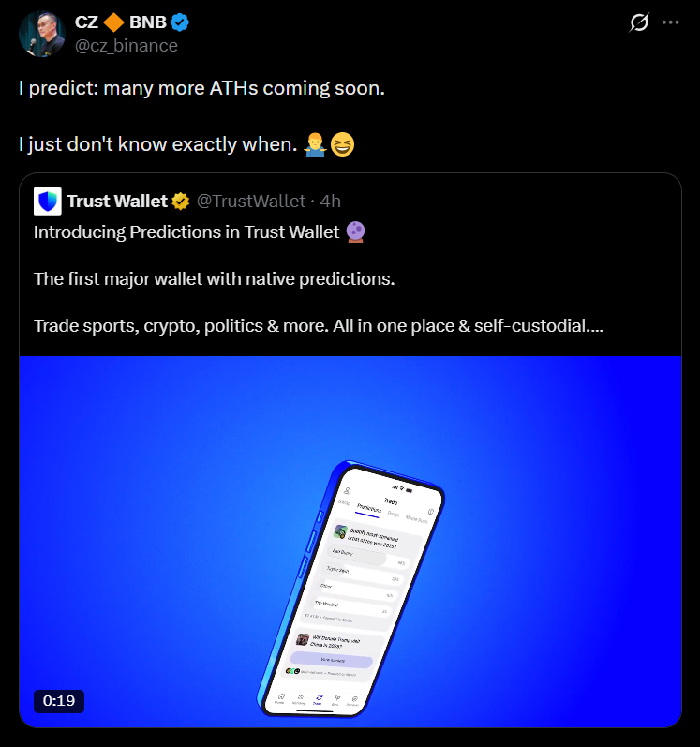700x747 pixels.
Task: Click the Trust Wallet display name
Action: pos(117,202)
